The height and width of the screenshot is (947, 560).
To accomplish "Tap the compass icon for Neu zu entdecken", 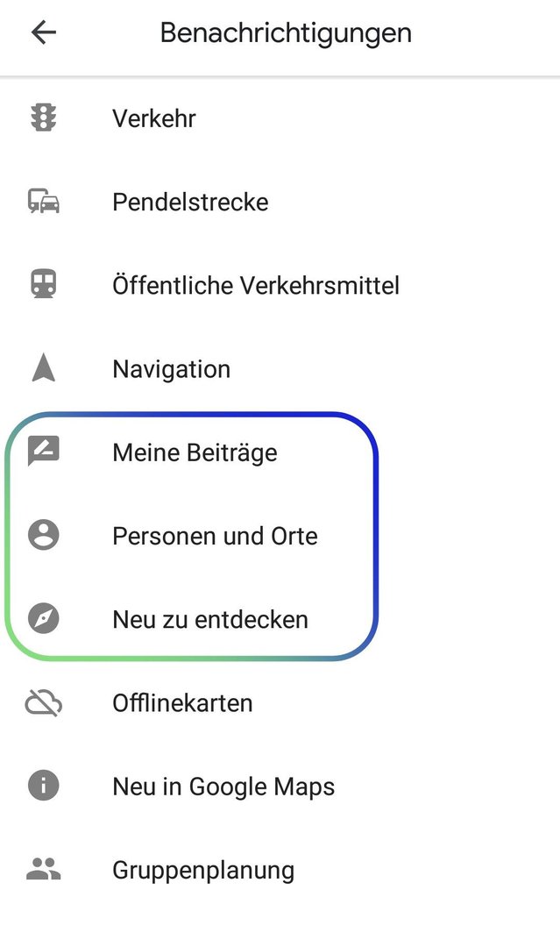I will (x=44, y=618).
